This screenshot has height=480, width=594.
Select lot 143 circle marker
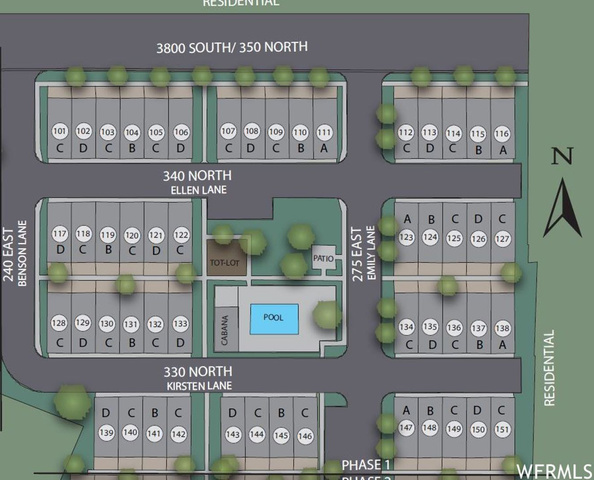pos(233,434)
